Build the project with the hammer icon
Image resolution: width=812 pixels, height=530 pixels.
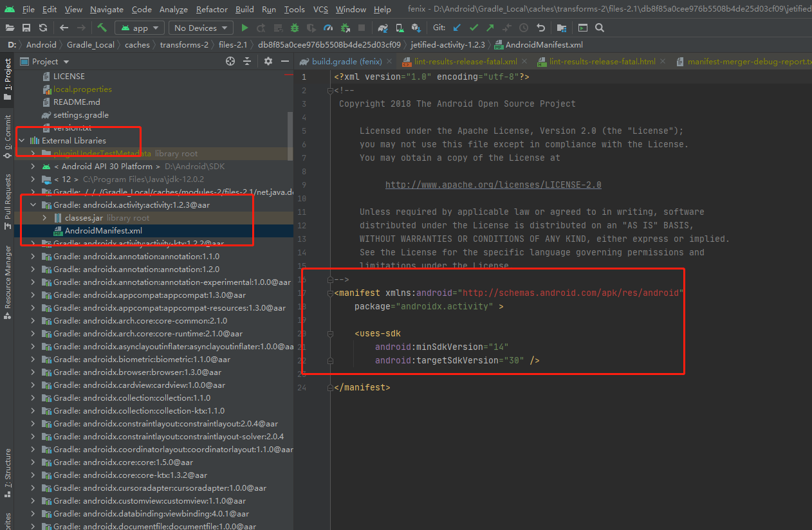[x=102, y=28]
